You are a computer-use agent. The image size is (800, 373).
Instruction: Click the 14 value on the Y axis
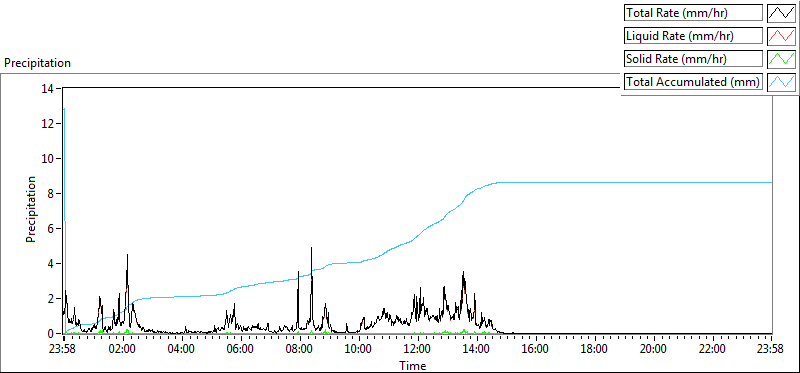[x=48, y=88]
